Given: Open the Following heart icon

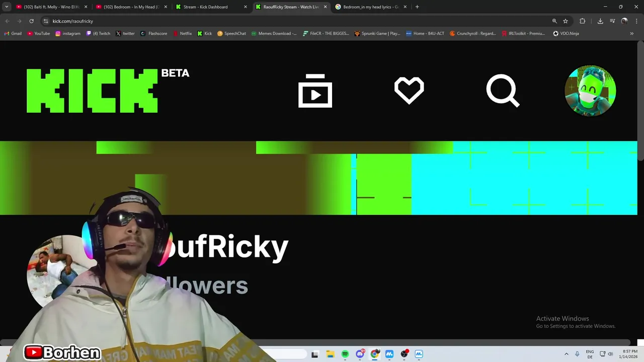Looking at the screenshot, I should pyautogui.click(x=409, y=90).
